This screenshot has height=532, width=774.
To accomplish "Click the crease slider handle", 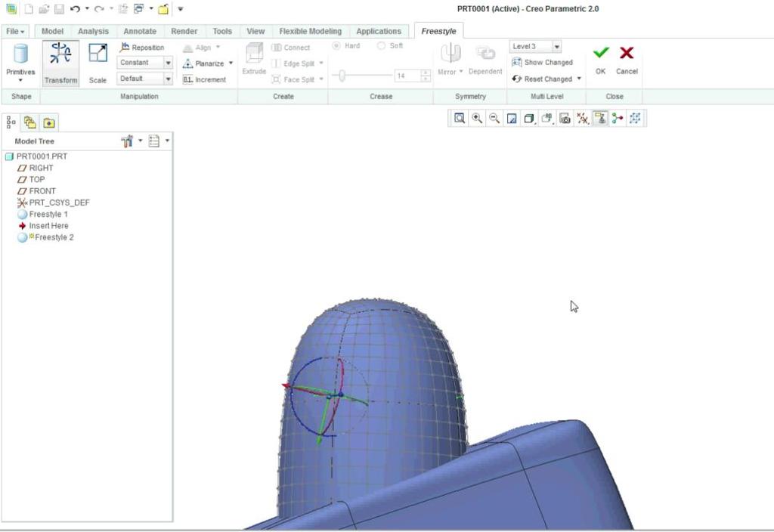I will [342, 76].
